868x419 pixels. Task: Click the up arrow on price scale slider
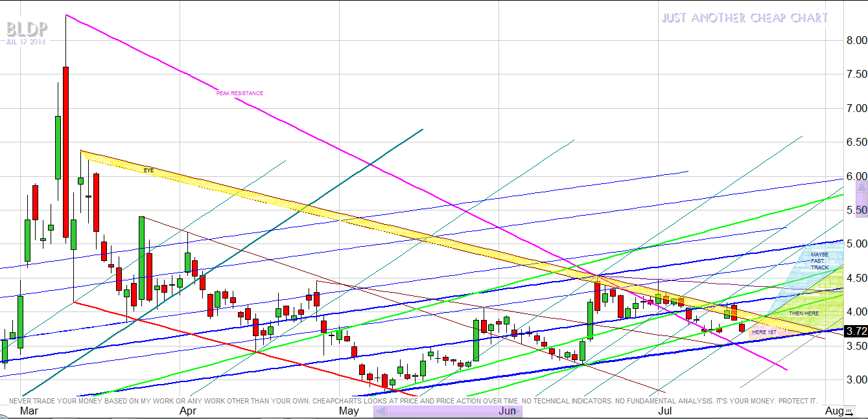(x=862, y=187)
